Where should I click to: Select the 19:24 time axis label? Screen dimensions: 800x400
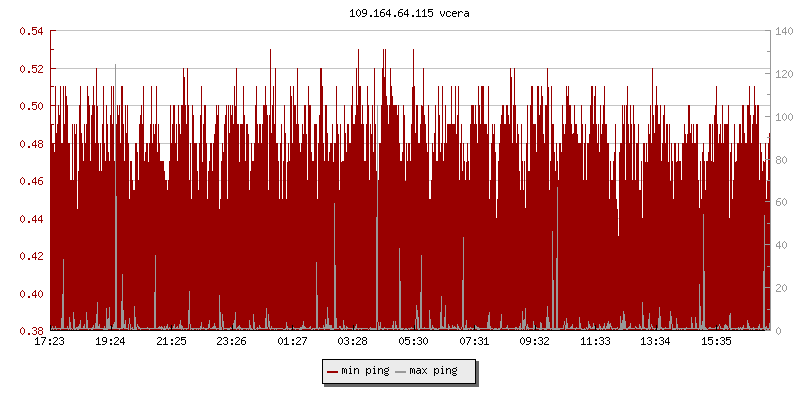click(x=110, y=342)
